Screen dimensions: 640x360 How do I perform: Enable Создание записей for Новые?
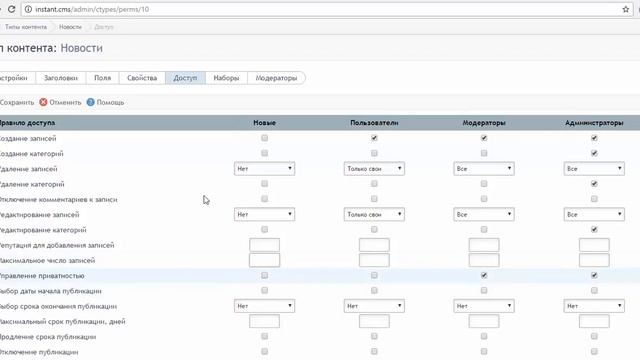click(264, 138)
